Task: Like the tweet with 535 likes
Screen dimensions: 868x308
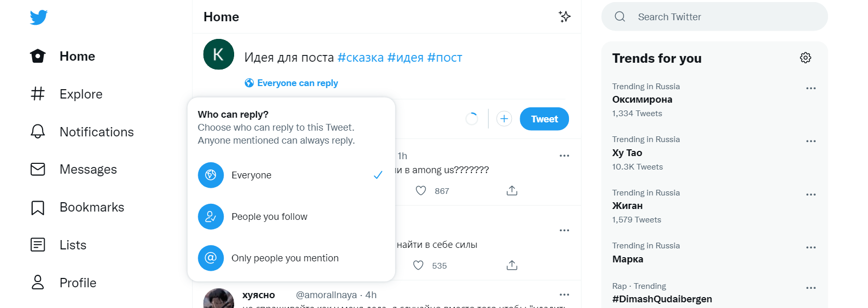Action: tap(418, 265)
